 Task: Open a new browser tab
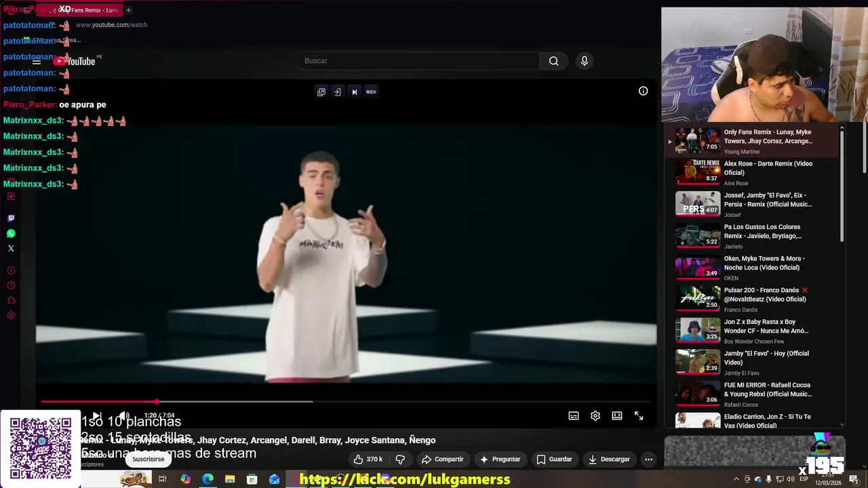click(128, 10)
